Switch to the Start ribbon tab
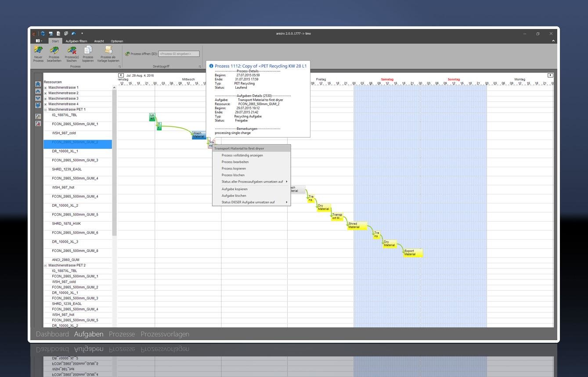 click(55, 41)
